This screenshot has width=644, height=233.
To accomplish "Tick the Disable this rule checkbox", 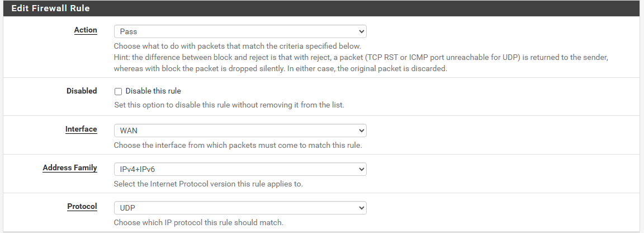I will (x=118, y=91).
